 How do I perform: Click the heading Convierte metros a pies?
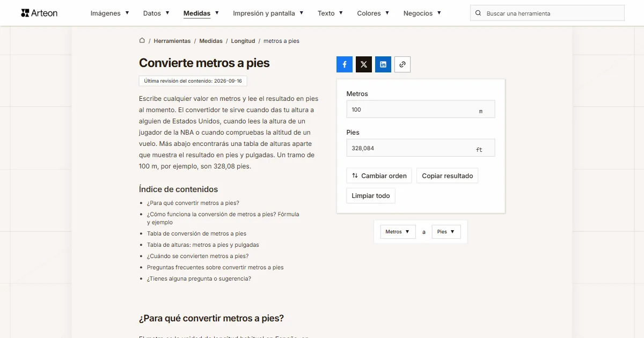click(x=204, y=63)
